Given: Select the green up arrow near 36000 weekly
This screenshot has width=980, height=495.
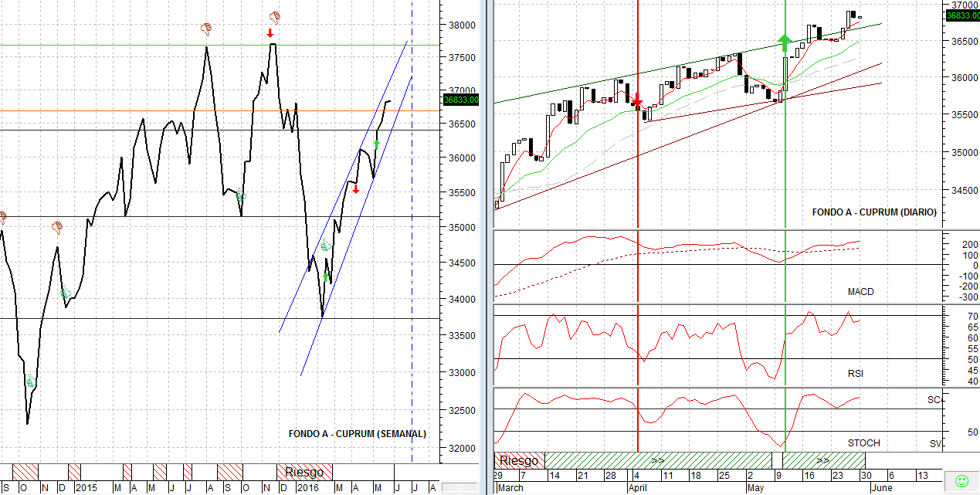Looking at the screenshot, I should 376,144.
